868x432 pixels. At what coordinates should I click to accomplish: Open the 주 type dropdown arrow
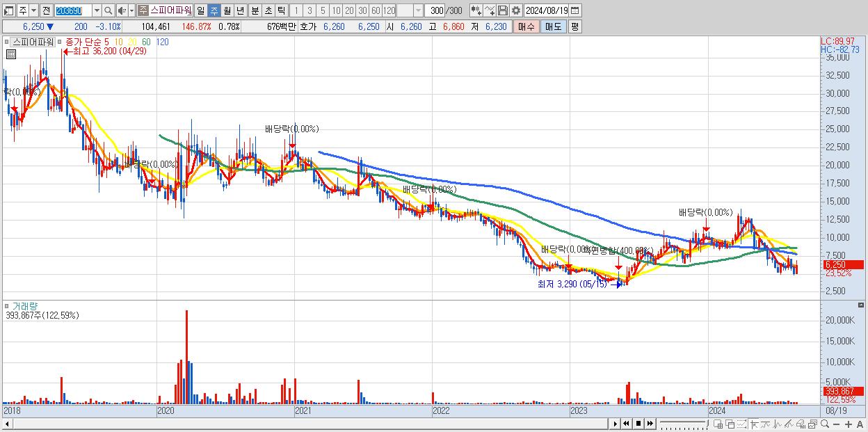pyautogui.click(x=33, y=11)
